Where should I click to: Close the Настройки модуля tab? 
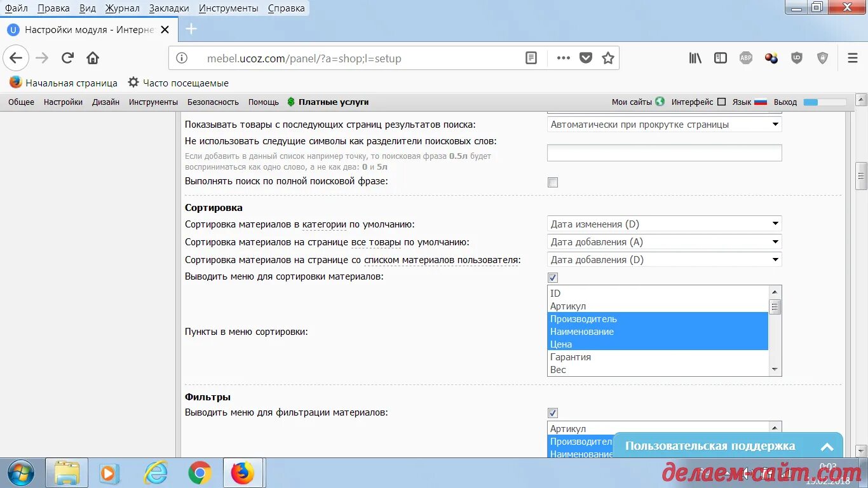pos(165,30)
